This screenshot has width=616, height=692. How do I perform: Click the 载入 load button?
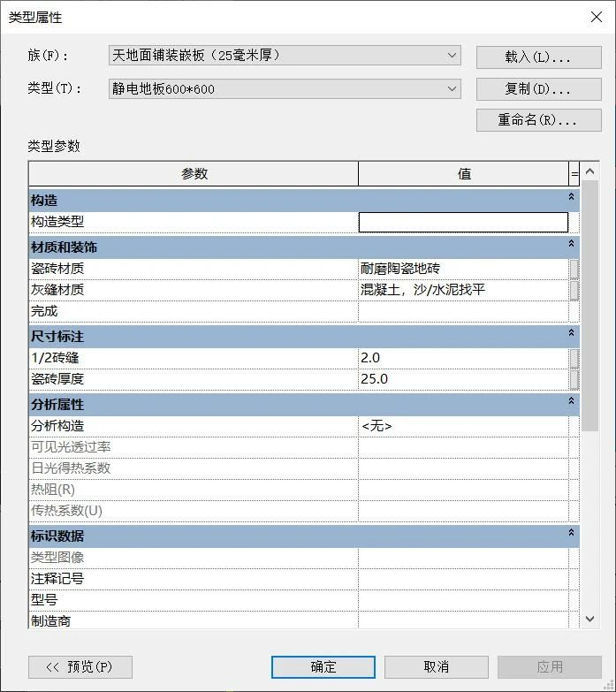[537, 57]
